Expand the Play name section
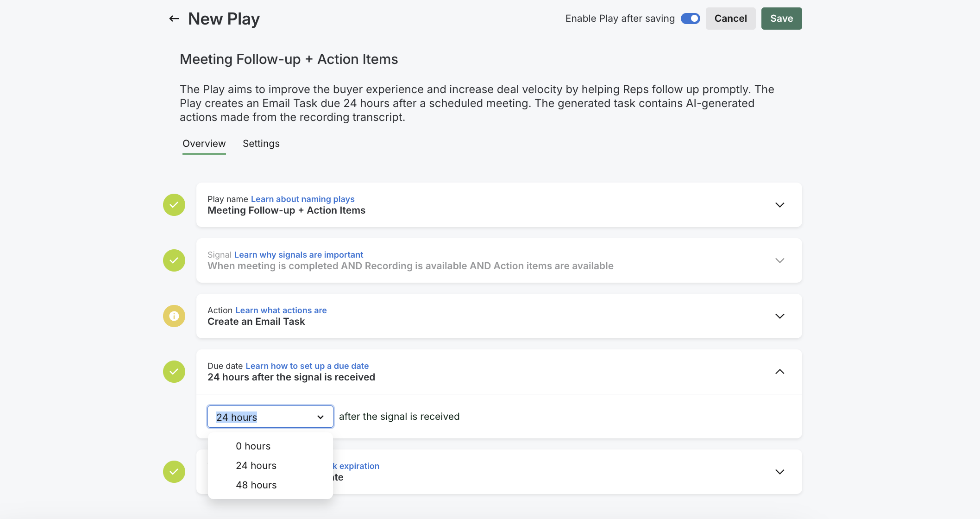The image size is (980, 519). (779, 204)
